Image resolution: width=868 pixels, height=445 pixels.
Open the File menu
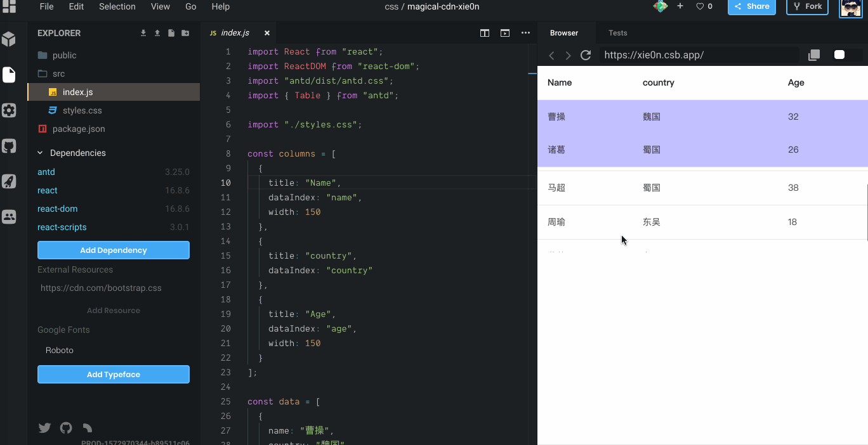point(46,6)
